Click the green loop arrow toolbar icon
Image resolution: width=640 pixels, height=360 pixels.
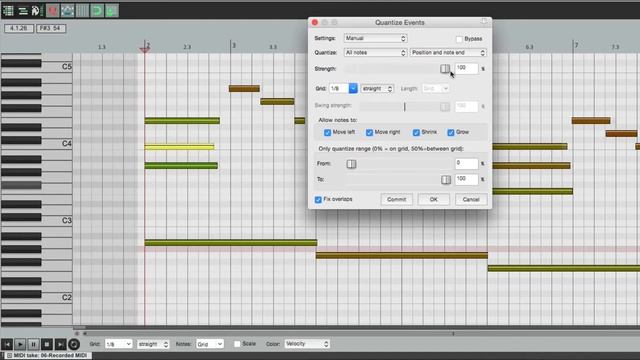point(97,11)
